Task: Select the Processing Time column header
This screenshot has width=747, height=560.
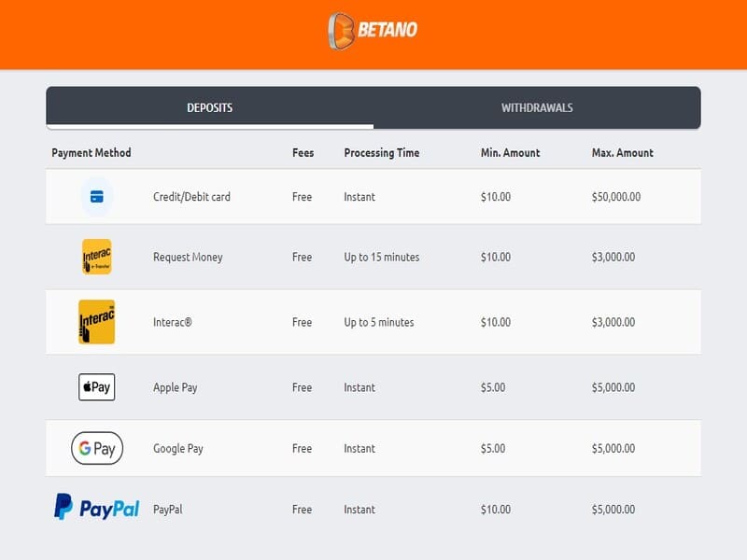Action: 381,153
